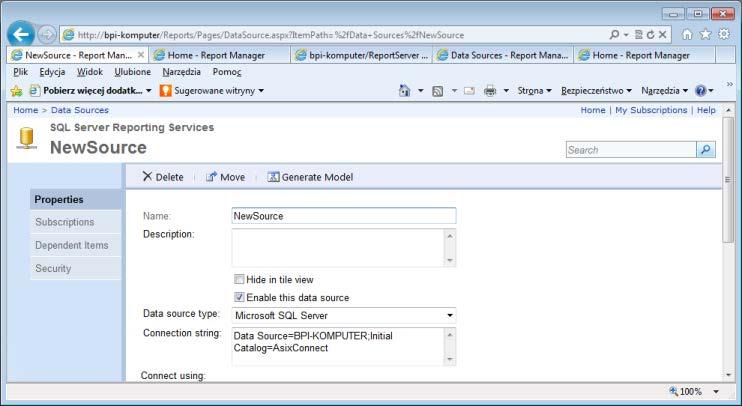Stop loading with the X icon

[662, 35]
